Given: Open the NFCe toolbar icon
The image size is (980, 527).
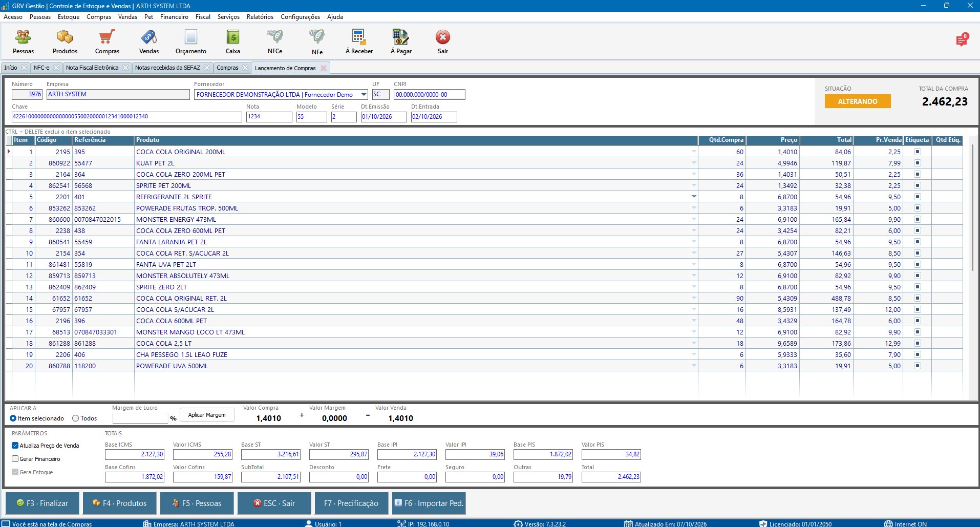Looking at the screenshot, I should coord(275,41).
